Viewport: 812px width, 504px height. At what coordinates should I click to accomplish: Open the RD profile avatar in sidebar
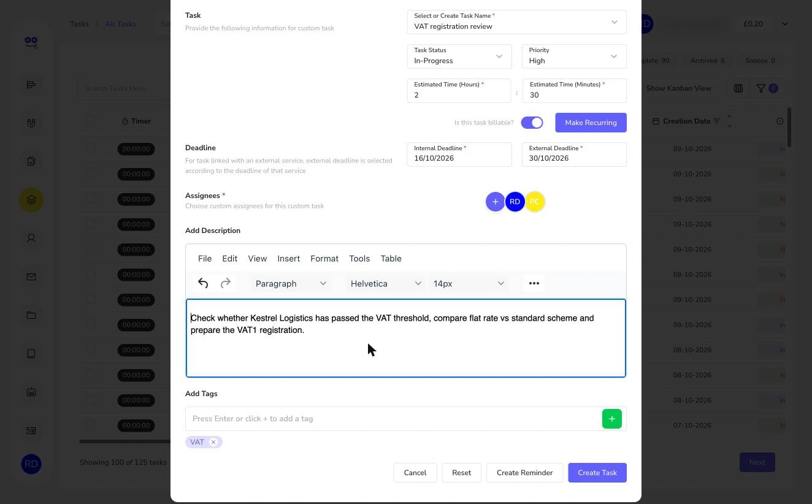[31, 464]
